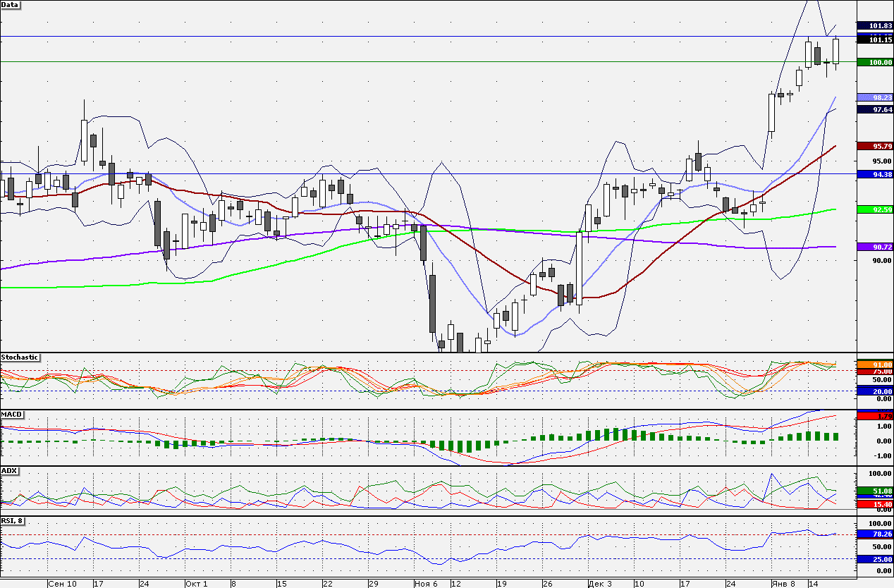This screenshot has height=588, width=894.
Task: Click the green 100.00 level label on price axis
Action: [x=874, y=62]
